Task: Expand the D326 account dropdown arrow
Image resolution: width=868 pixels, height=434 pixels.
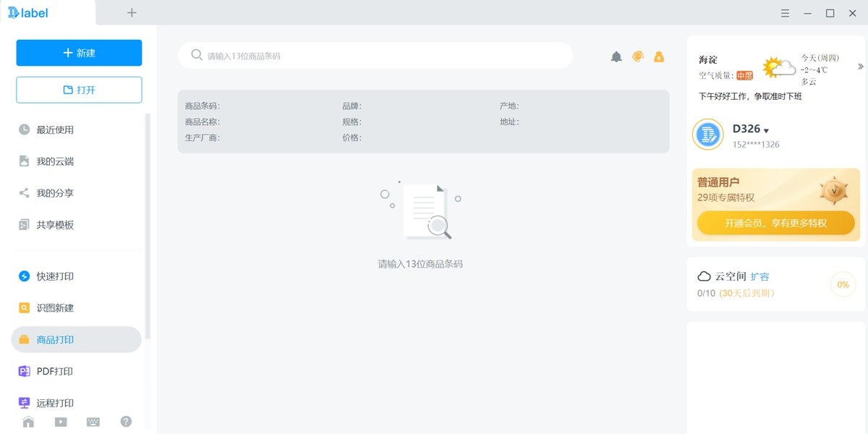Action: pyautogui.click(x=767, y=131)
